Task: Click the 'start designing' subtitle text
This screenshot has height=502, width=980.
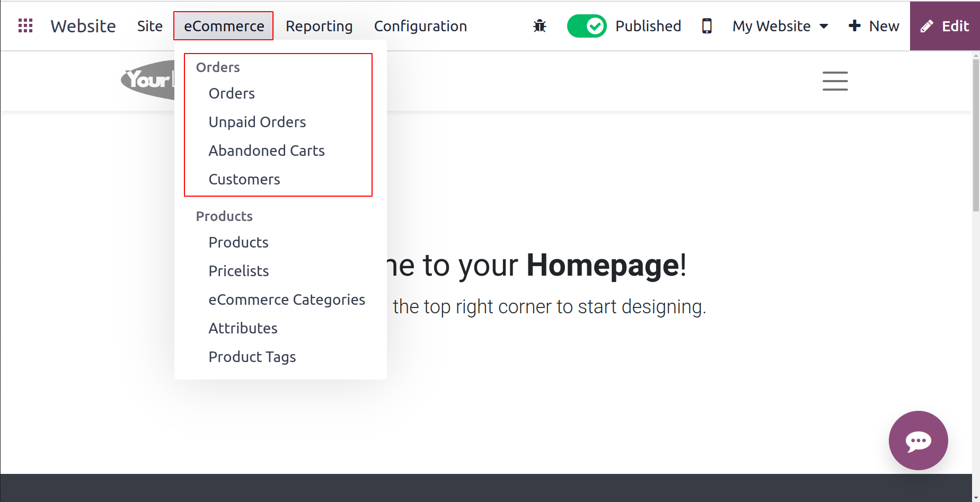Action: [x=550, y=307]
